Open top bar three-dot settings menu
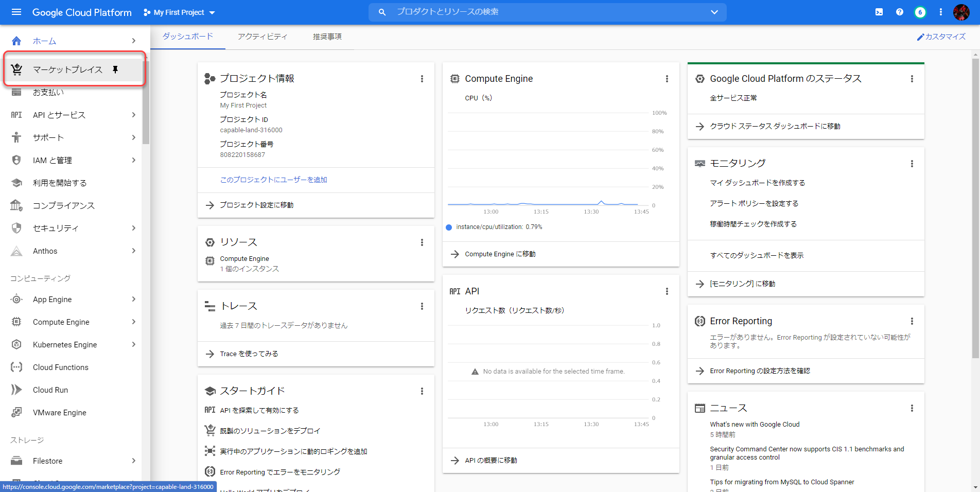This screenshot has width=980, height=492. click(x=941, y=12)
